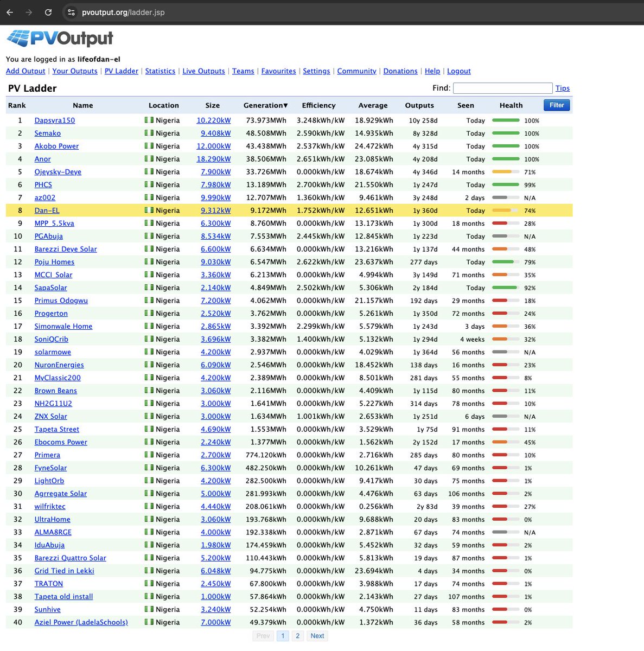Open Your Outputs menu link

(x=75, y=71)
